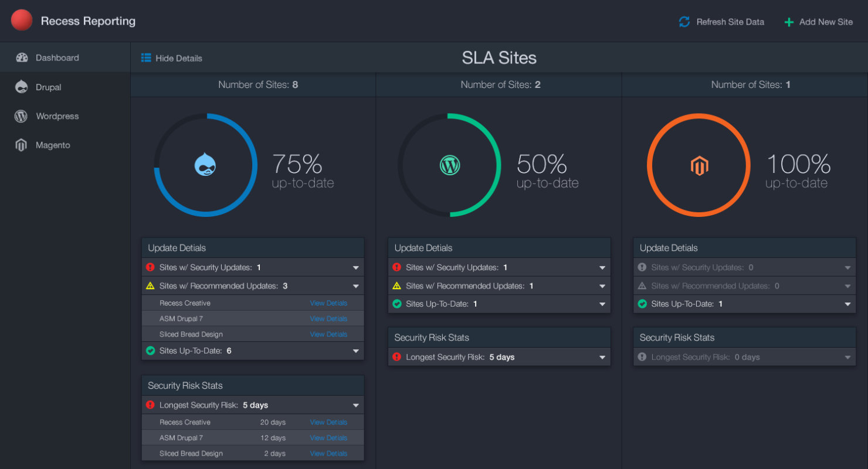Viewport: 868px width, 469px height.
Task: Click Add New Site
Action: 818,22
